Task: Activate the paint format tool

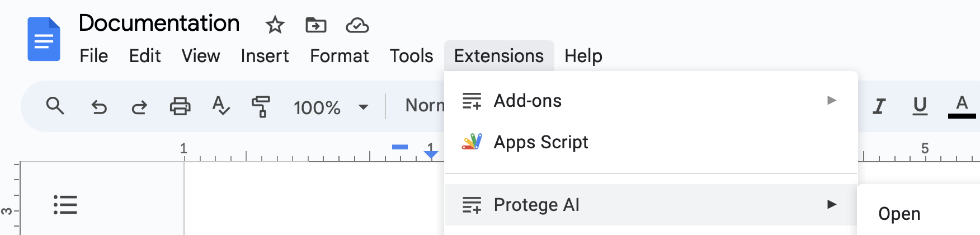Action: click(x=261, y=106)
